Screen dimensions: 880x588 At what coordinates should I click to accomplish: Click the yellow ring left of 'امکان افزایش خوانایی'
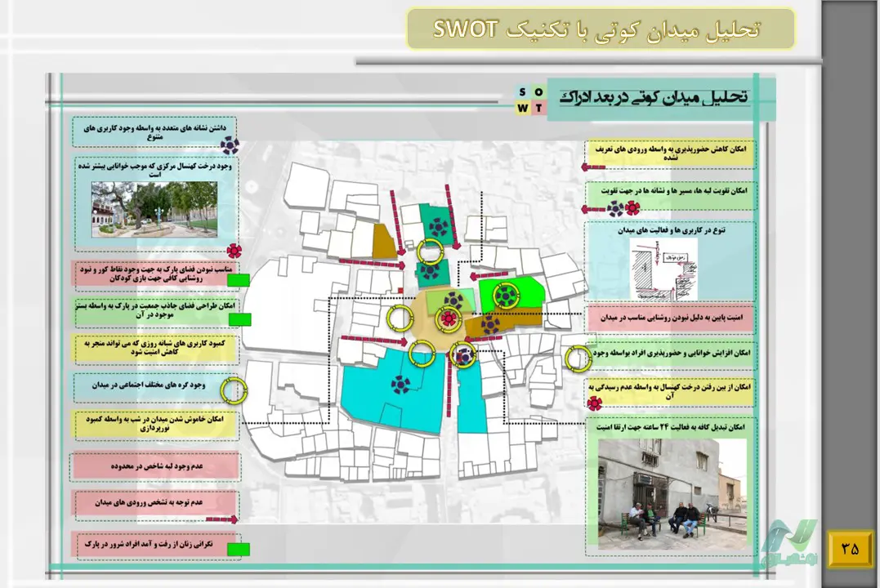click(578, 358)
